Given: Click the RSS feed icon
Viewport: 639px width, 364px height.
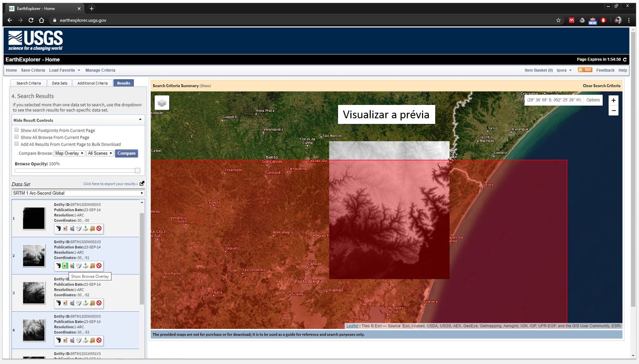Looking at the screenshot, I should point(585,70).
